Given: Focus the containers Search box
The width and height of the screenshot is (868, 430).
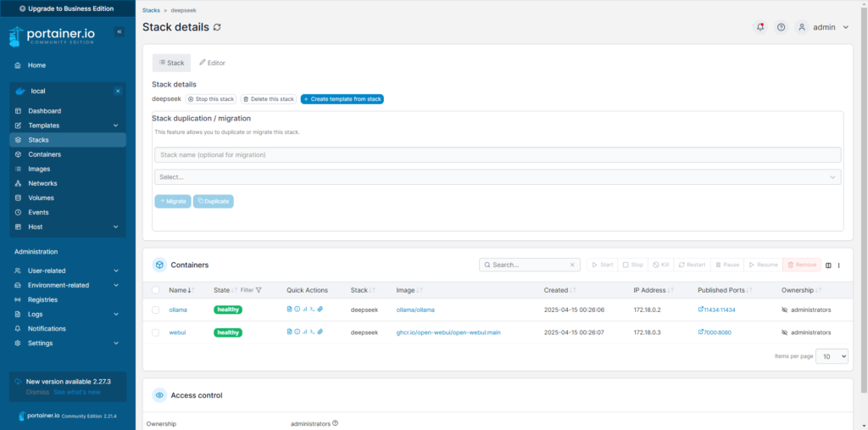Looking at the screenshot, I should pyautogui.click(x=529, y=265).
